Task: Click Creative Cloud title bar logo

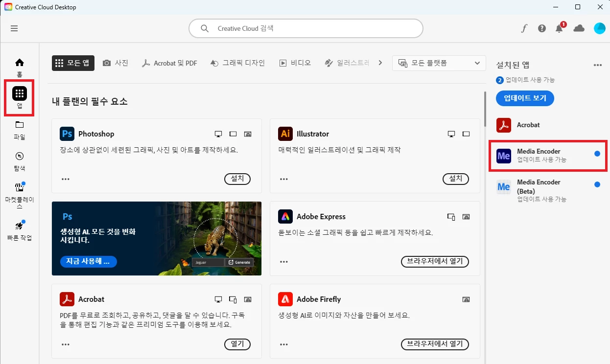Action: tap(8, 7)
